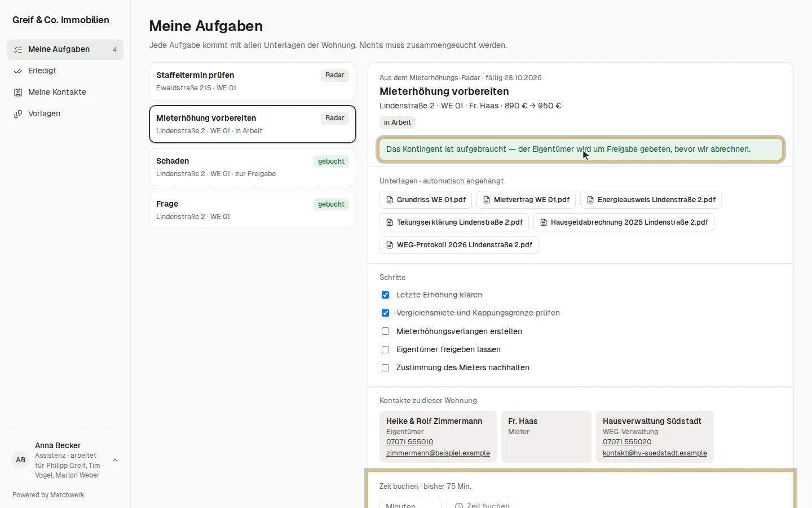Click the Kontingent ist aufgebraucht notice

[581, 150]
